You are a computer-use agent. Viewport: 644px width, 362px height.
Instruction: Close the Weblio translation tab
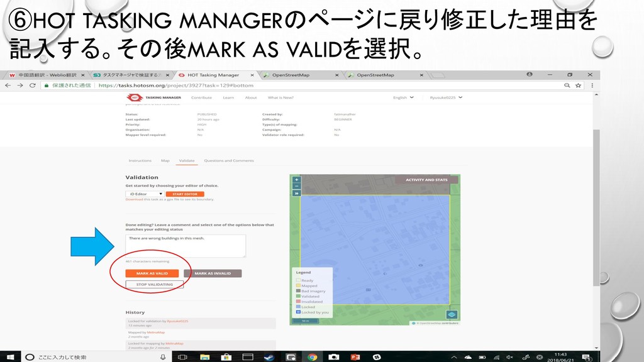[x=82, y=75]
